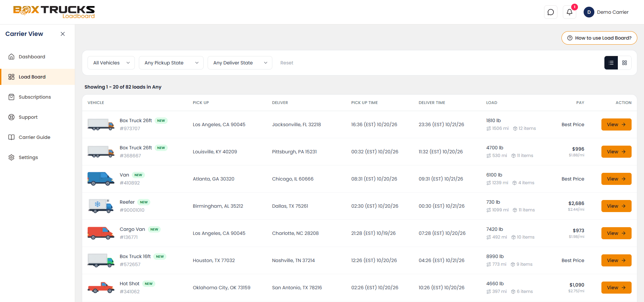Click pickup Louisville, KY 40209
Image resolution: width=644 pixels, height=302 pixels.
click(215, 152)
